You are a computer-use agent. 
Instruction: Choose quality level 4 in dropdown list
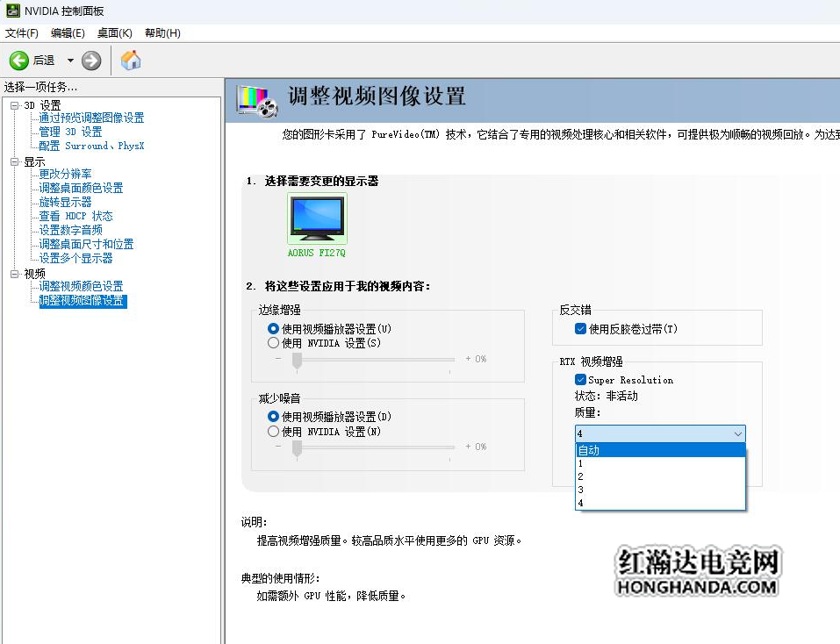click(660, 504)
